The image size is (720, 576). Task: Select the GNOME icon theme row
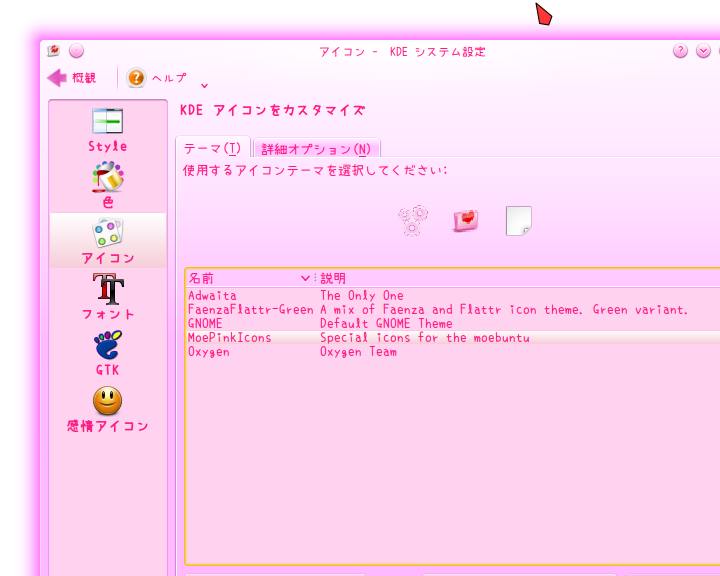(454, 323)
